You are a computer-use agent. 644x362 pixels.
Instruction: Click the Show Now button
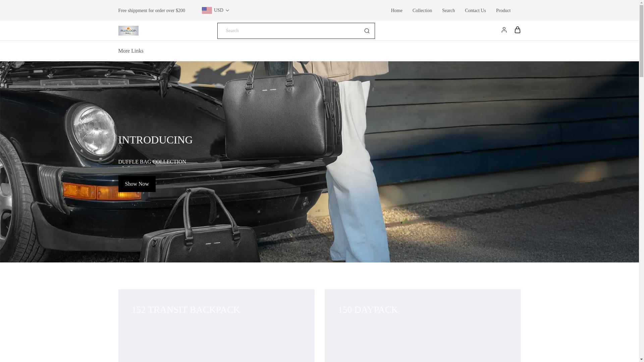coord(137,184)
